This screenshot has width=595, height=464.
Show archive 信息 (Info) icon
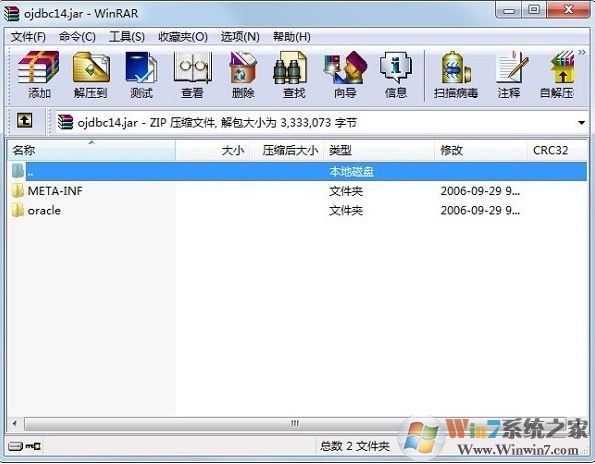pos(396,74)
